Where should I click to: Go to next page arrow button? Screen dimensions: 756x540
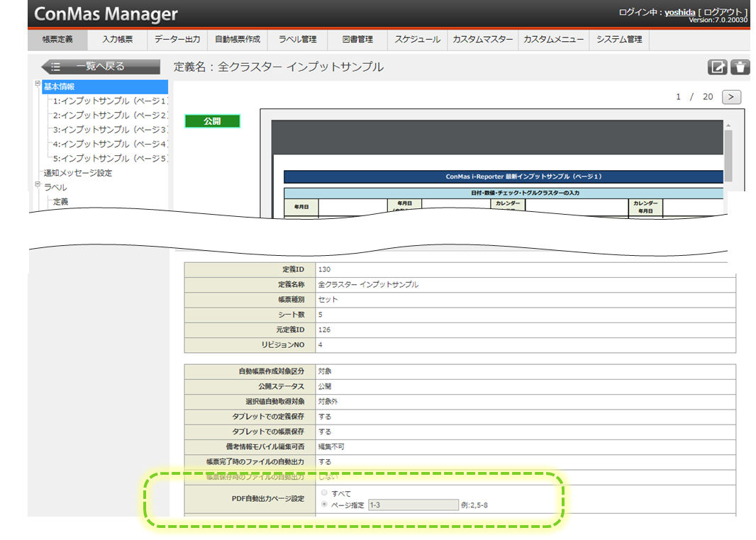pyautogui.click(x=731, y=97)
